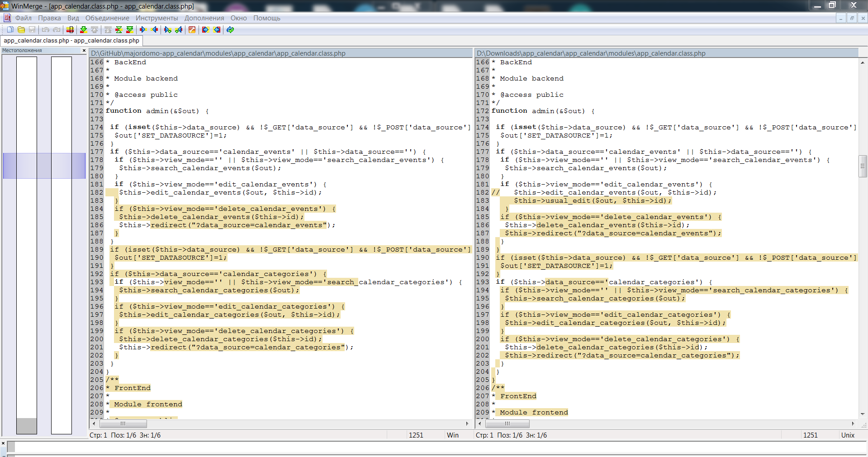Screen dimensions: 868x457
Task: Jump to the next difference
Action: point(83,30)
